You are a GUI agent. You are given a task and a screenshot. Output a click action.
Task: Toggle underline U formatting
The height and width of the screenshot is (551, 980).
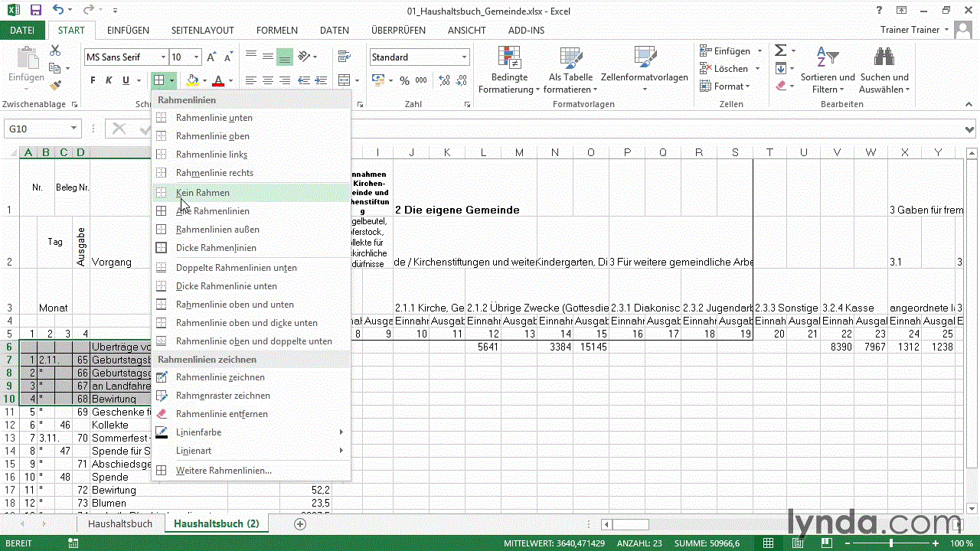pyautogui.click(x=126, y=80)
